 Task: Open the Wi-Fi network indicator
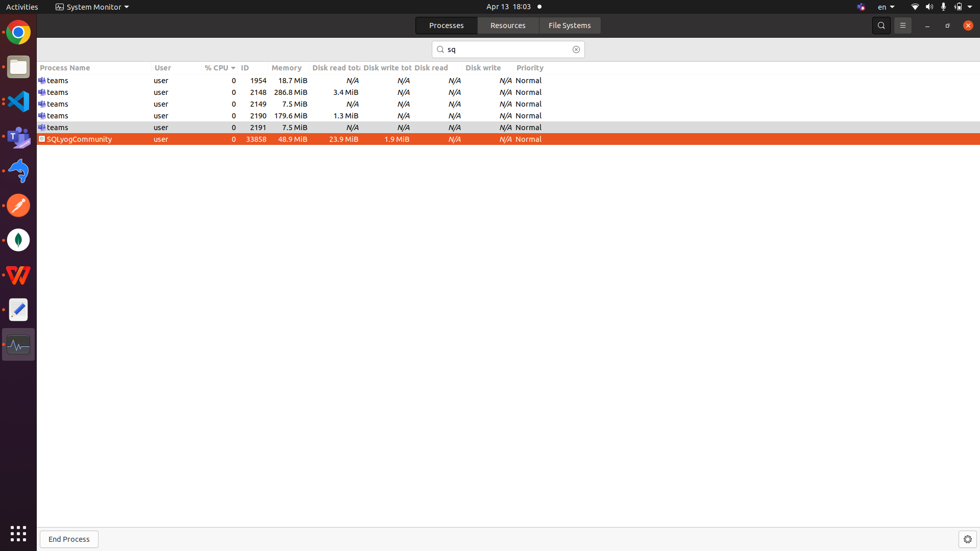[x=915, y=7]
